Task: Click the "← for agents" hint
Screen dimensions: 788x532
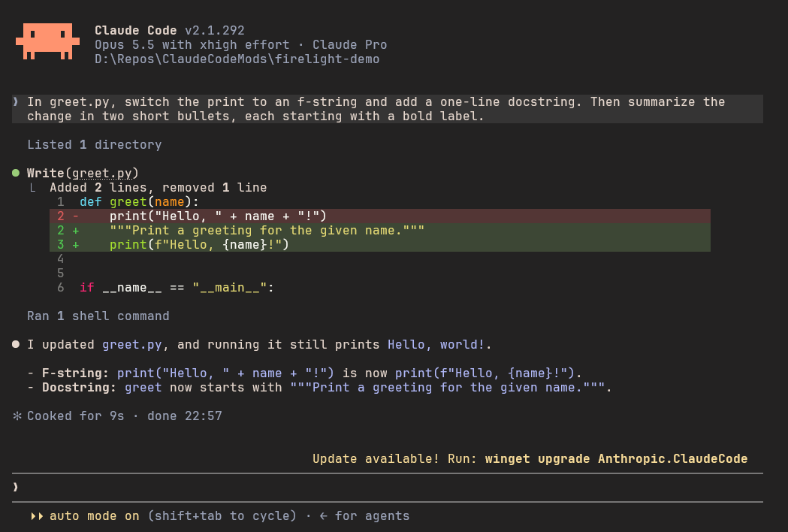Action: pyautogui.click(x=364, y=516)
